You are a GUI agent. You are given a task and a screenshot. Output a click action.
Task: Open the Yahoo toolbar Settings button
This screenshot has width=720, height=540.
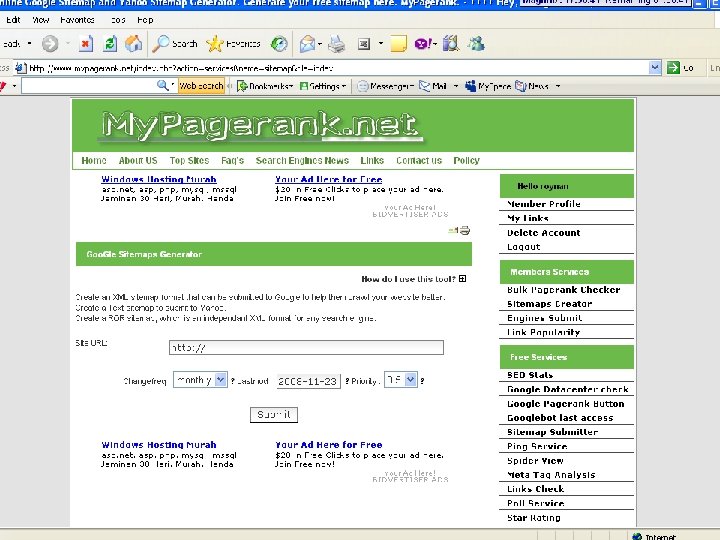(322, 86)
